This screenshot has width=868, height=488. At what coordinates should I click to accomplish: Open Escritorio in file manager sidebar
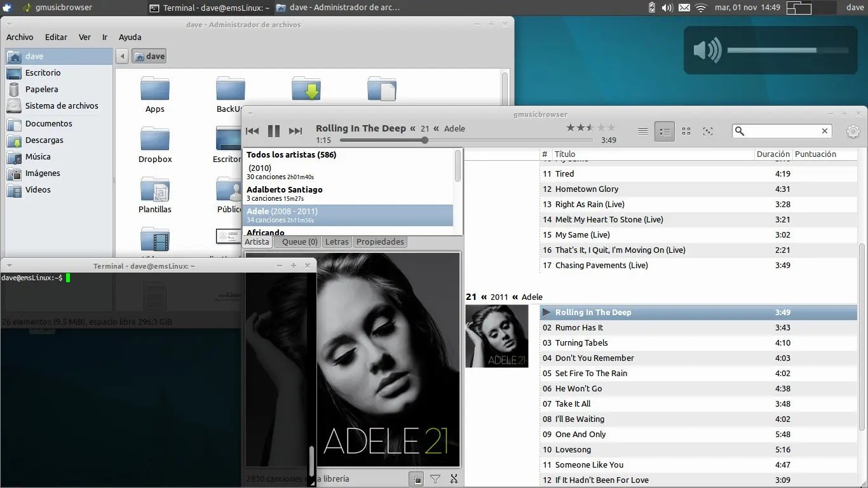[x=59, y=73]
